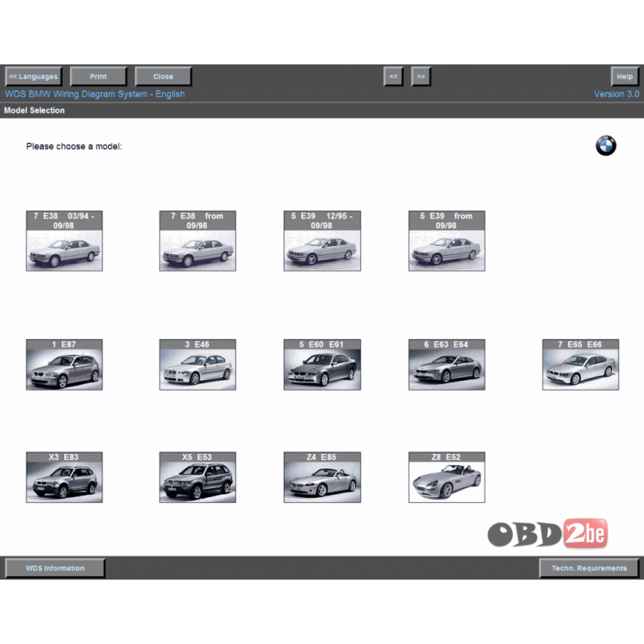644x644 pixels.
Task: Select the 7 E38 from 09/98 model
Action: pyautogui.click(x=197, y=241)
